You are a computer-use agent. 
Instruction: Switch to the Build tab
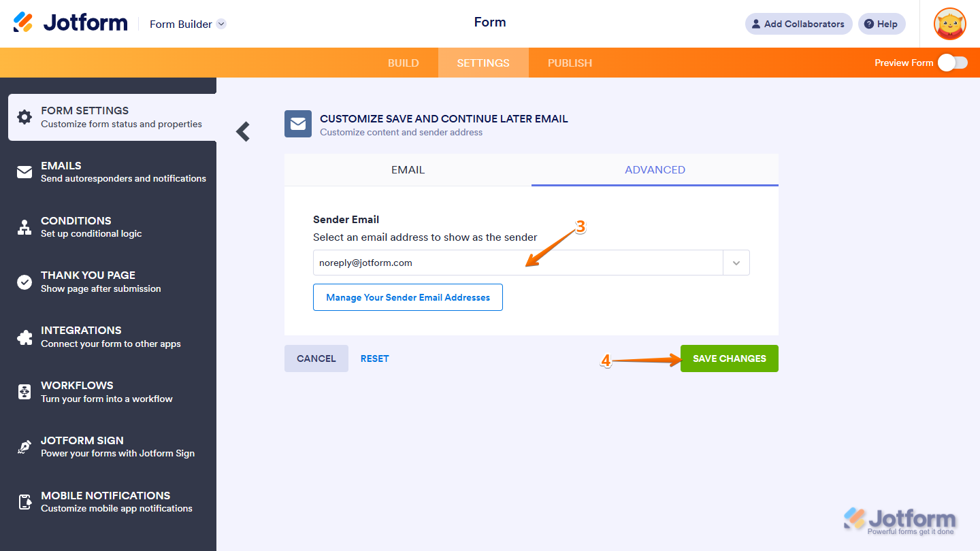point(403,63)
